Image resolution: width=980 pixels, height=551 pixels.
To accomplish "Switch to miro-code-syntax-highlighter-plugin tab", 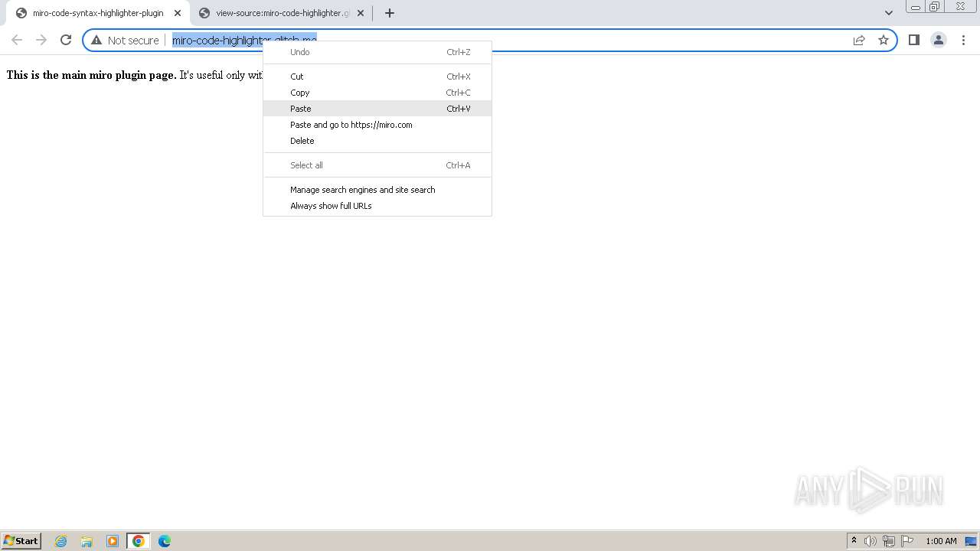I will pos(97,13).
